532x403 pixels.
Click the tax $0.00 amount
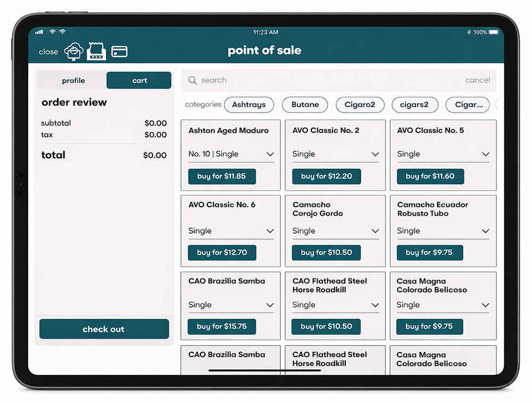[x=155, y=135]
